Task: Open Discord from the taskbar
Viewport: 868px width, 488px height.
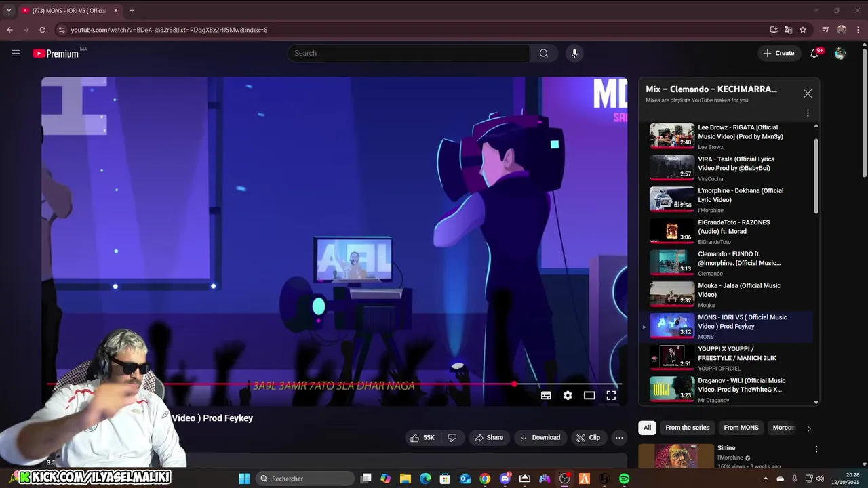Action: point(505,479)
